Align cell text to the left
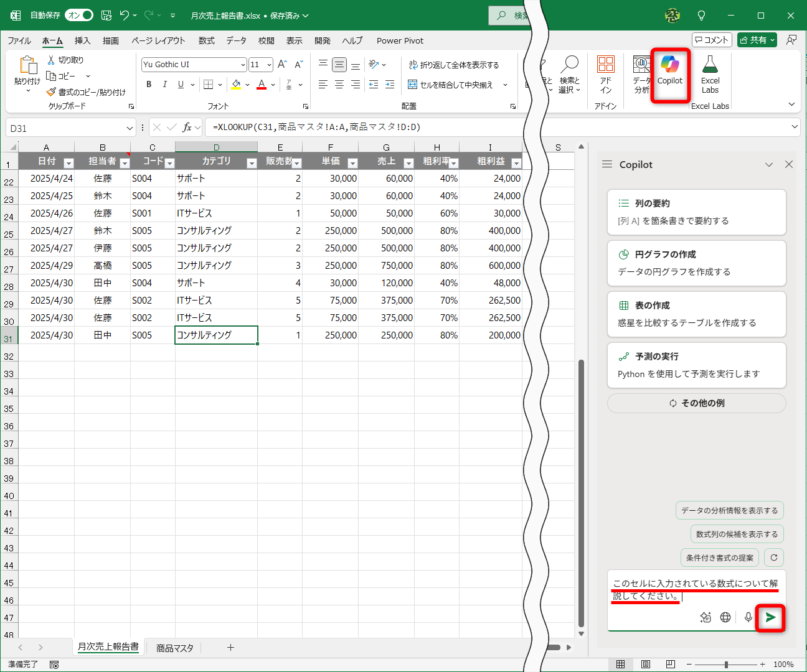Viewport: 807px width, 672px height. (323, 85)
